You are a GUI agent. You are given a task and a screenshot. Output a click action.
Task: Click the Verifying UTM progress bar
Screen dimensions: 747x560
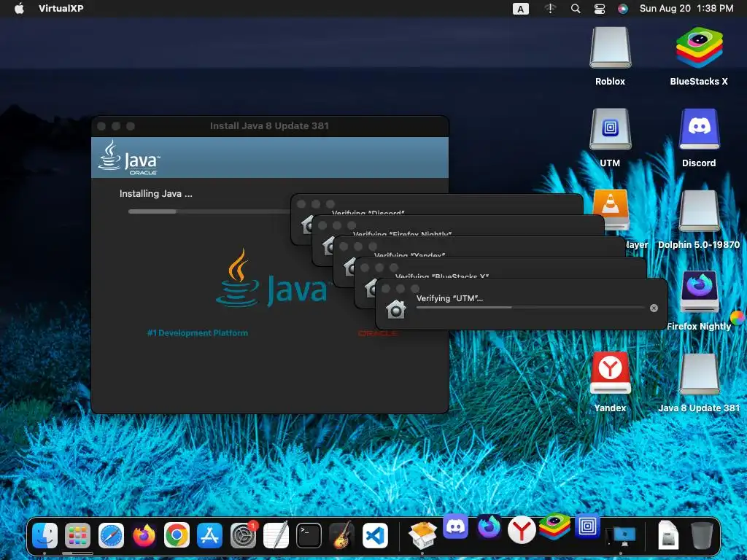coord(530,308)
